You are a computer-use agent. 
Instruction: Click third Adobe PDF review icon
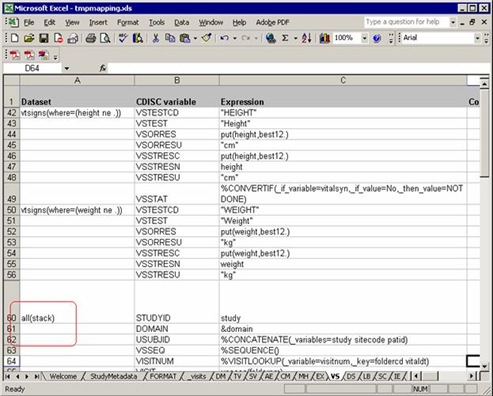(x=44, y=55)
